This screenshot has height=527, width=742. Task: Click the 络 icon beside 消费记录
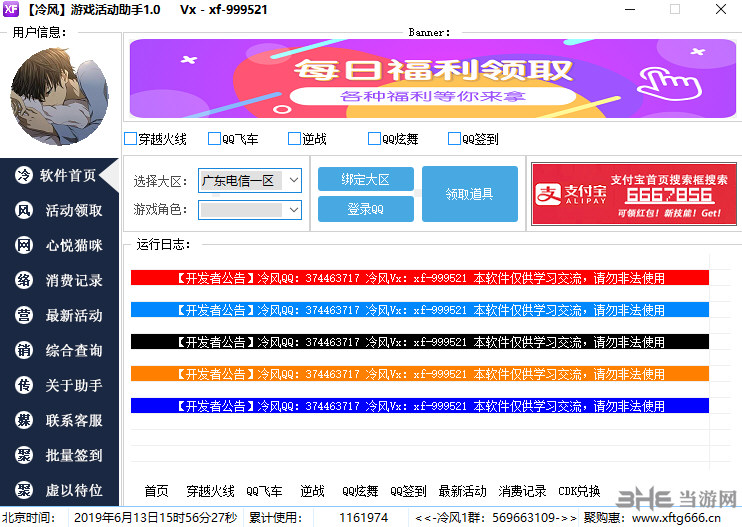point(24,280)
